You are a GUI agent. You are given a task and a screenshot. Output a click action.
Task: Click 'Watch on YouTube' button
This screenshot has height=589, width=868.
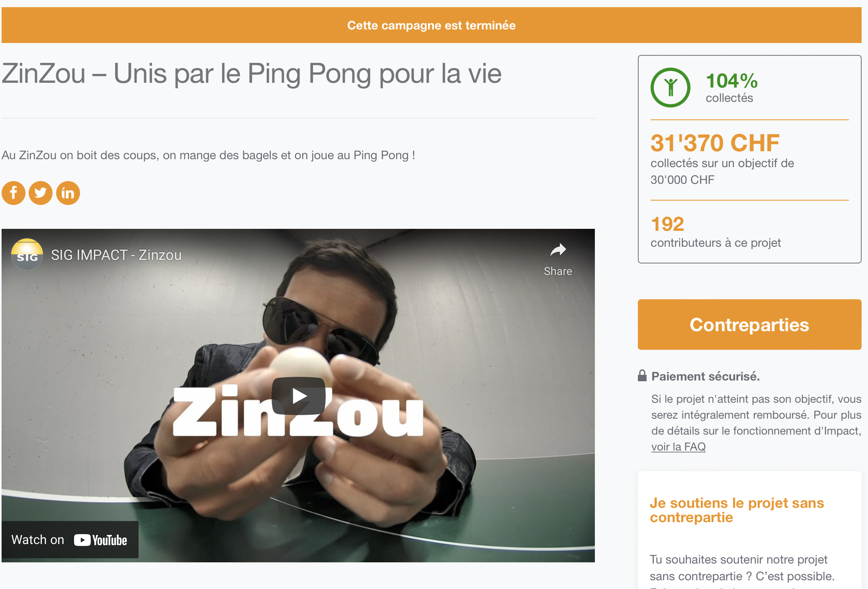coord(70,540)
